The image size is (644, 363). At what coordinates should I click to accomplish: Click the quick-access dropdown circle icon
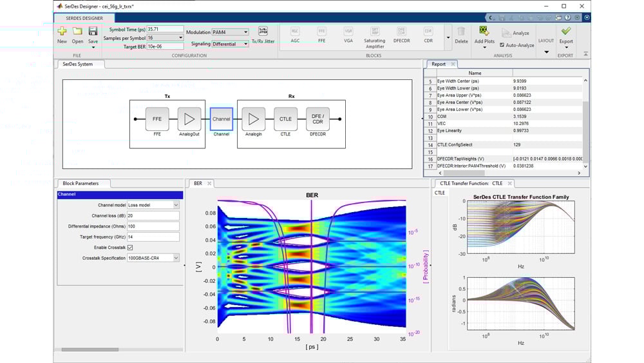click(587, 17)
